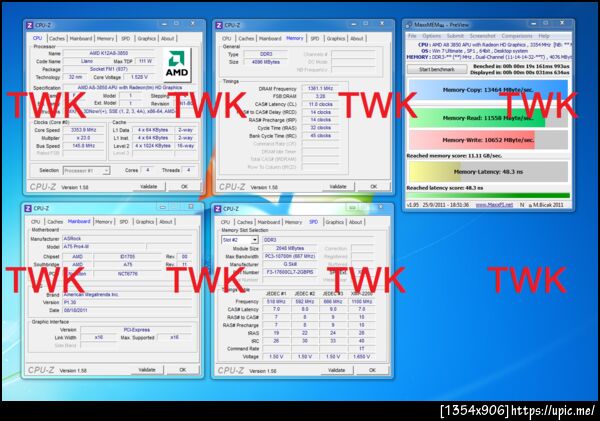Image resolution: width=600 pixels, height=421 pixels.
Task: Open Options menu in MaxxMEM
Action: pos(432,36)
